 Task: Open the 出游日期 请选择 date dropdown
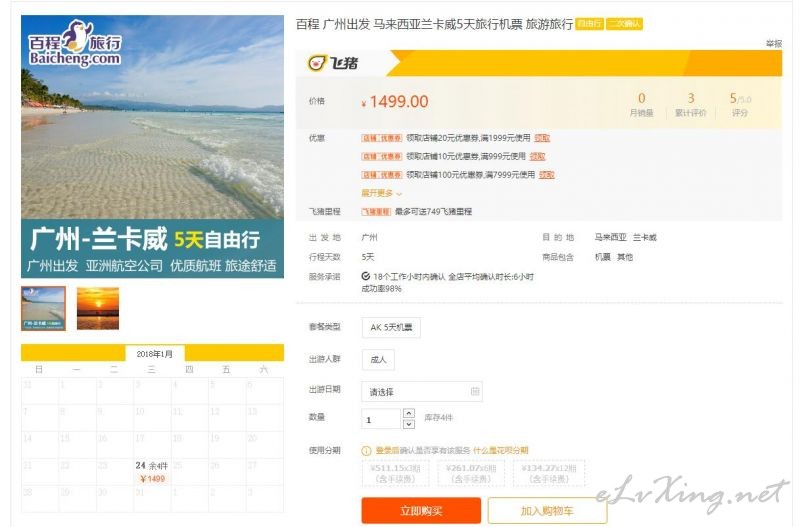(x=421, y=391)
